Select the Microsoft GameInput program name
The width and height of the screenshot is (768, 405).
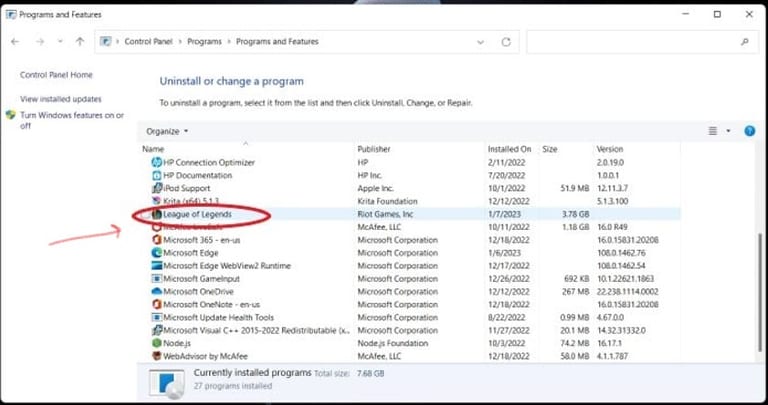pyautogui.click(x=201, y=279)
